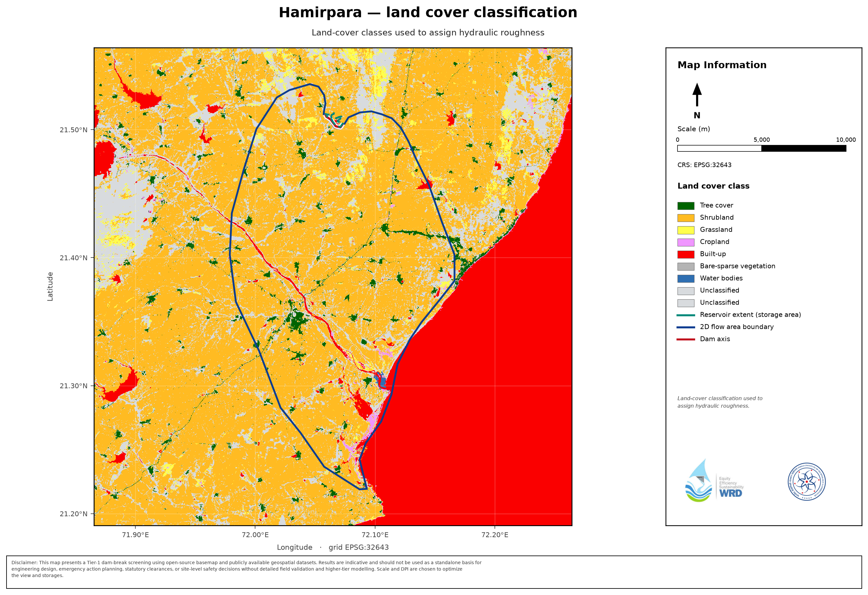
Task: Select the Bare-sparse vegetation swatch
Action: 686,266
